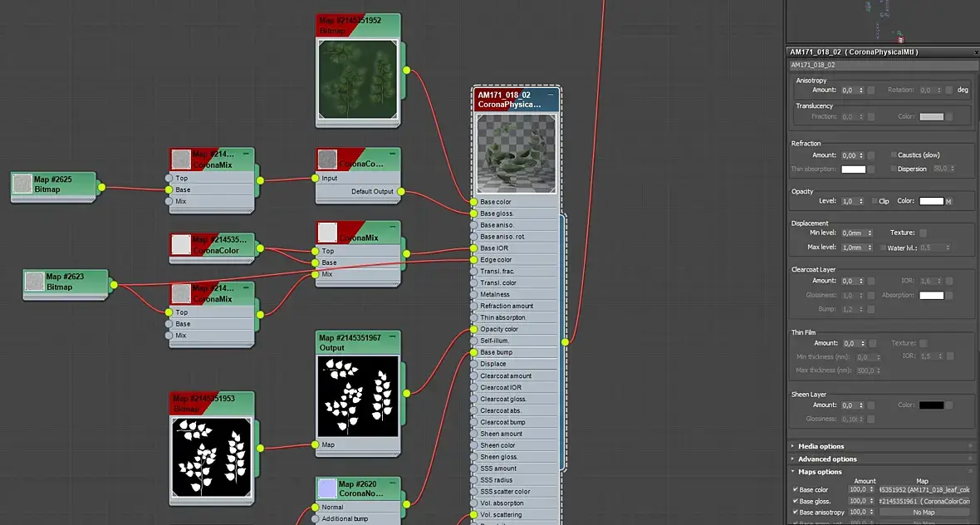Enable the Dispersion checkbox

coord(893,169)
